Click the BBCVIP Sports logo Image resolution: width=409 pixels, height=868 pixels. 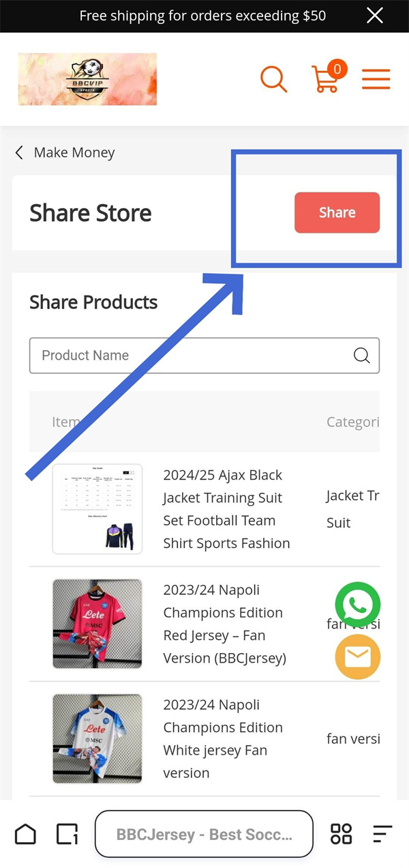pyautogui.click(x=87, y=79)
